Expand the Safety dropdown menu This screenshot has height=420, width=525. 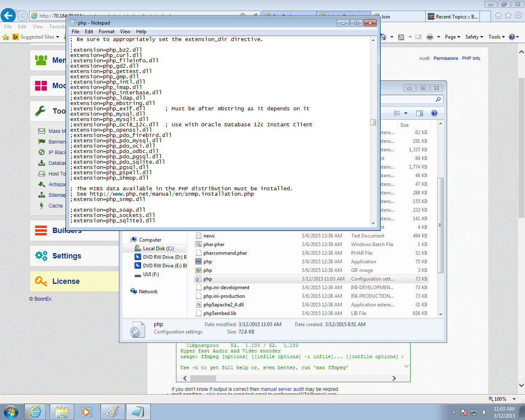click(474, 37)
